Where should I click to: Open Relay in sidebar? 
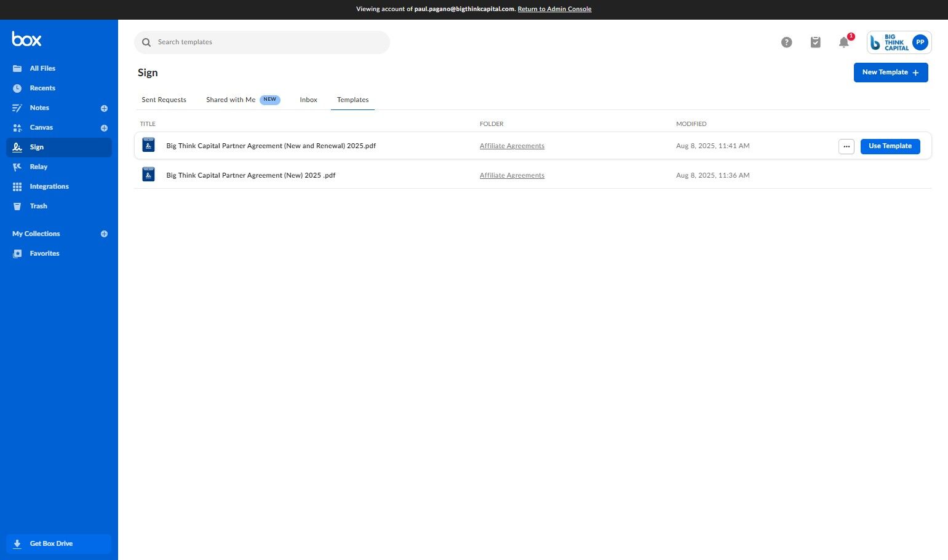[x=59, y=167]
